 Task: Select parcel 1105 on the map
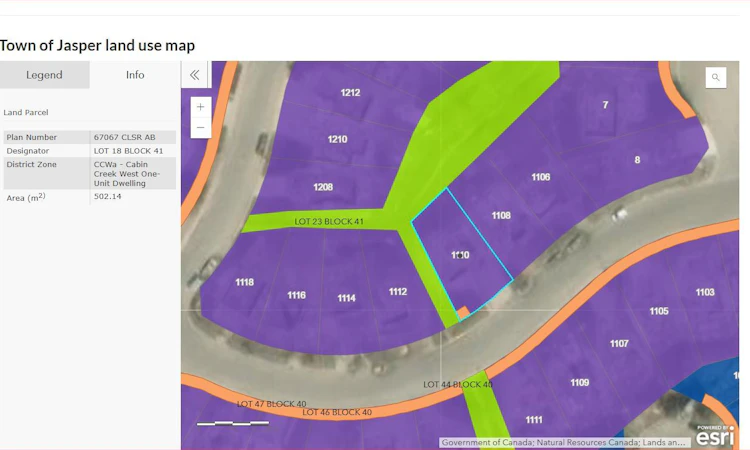point(659,311)
